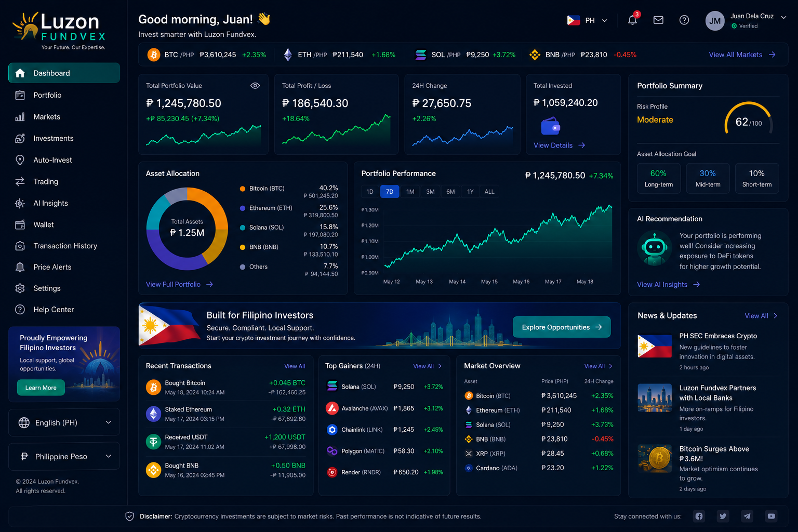The image size is (798, 532).
Task: Click the Total Assets donut chart
Action: [187, 229]
